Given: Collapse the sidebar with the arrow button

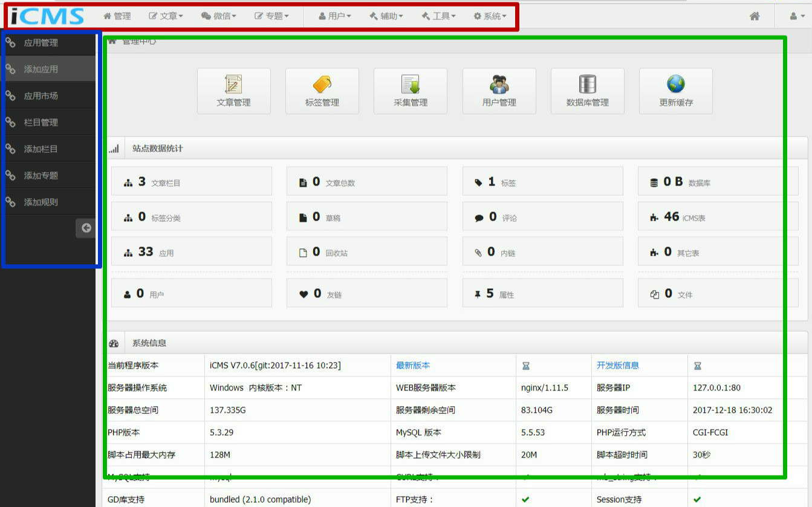Looking at the screenshot, I should (x=86, y=228).
